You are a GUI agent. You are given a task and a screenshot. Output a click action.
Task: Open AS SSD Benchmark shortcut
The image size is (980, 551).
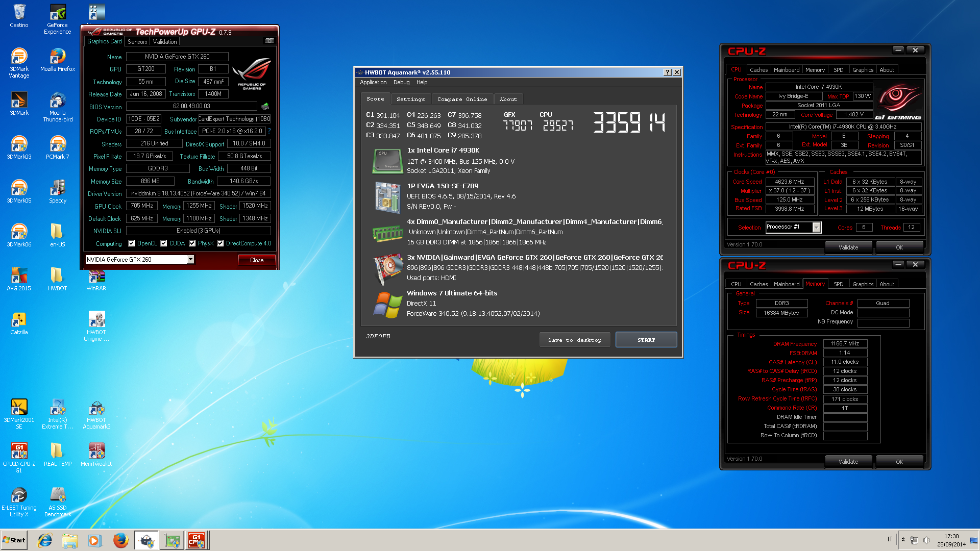pyautogui.click(x=58, y=501)
